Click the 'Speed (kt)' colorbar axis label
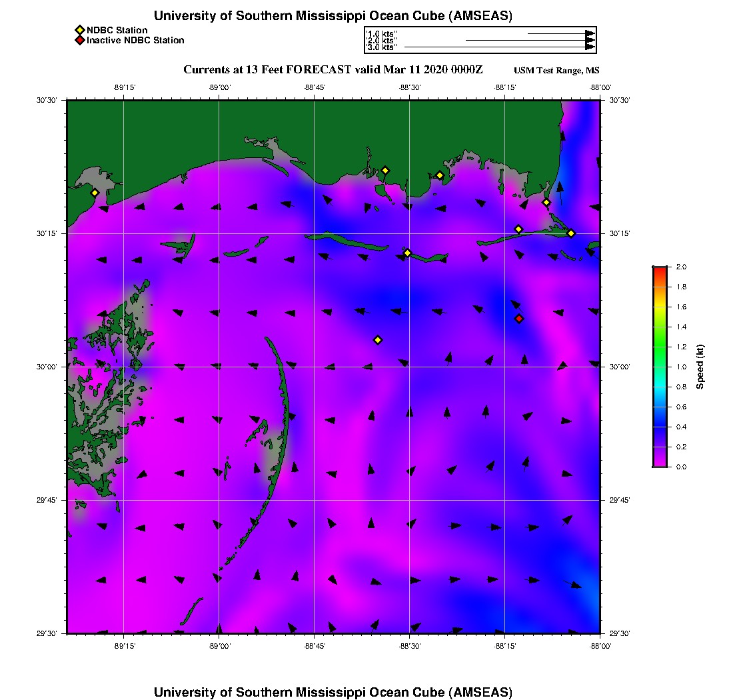Image resolution: width=733 pixels, height=700 pixels. coord(700,367)
